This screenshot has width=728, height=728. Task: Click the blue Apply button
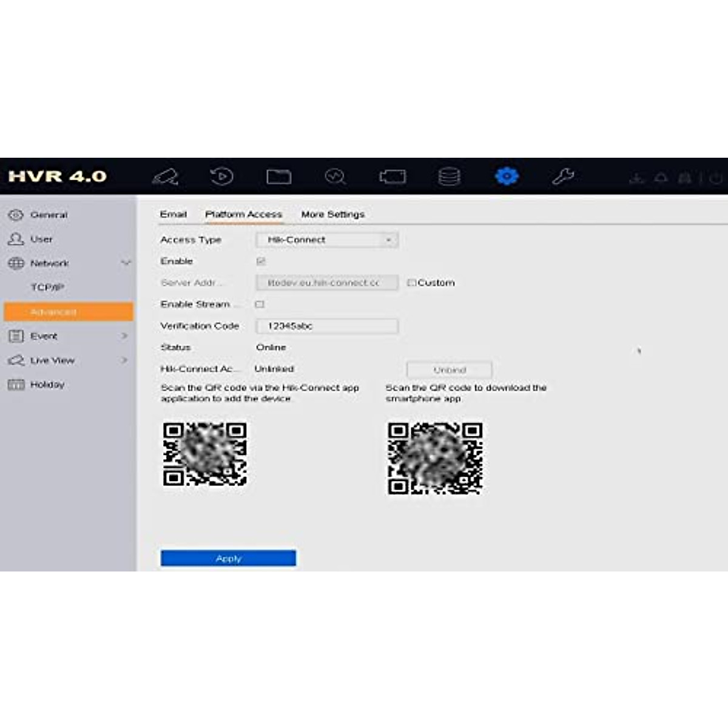[x=228, y=558]
